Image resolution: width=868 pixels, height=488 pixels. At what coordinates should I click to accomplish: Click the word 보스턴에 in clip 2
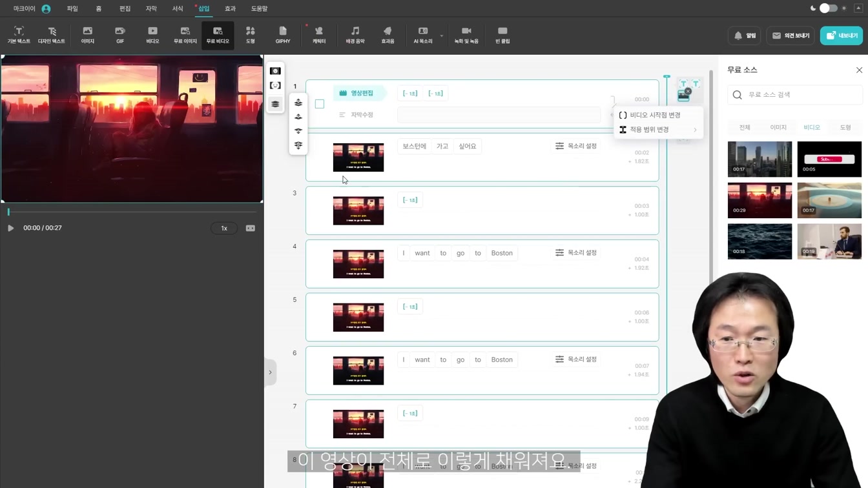click(x=415, y=147)
